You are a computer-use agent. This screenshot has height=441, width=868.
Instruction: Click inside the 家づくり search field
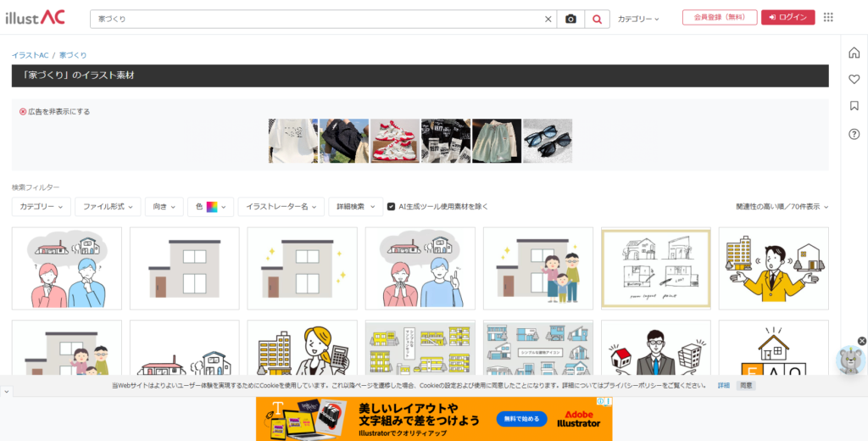click(x=314, y=19)
